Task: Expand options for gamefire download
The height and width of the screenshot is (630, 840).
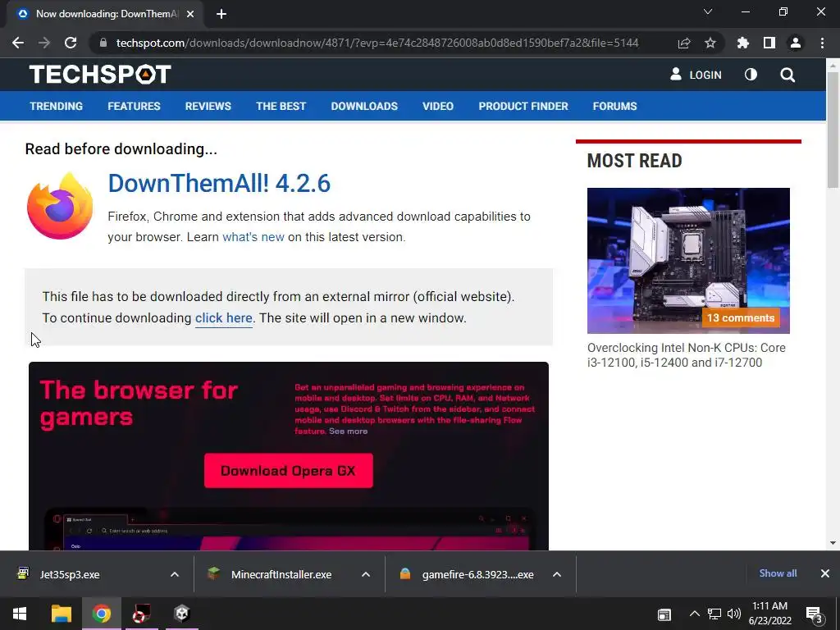Action: [557, 574]
